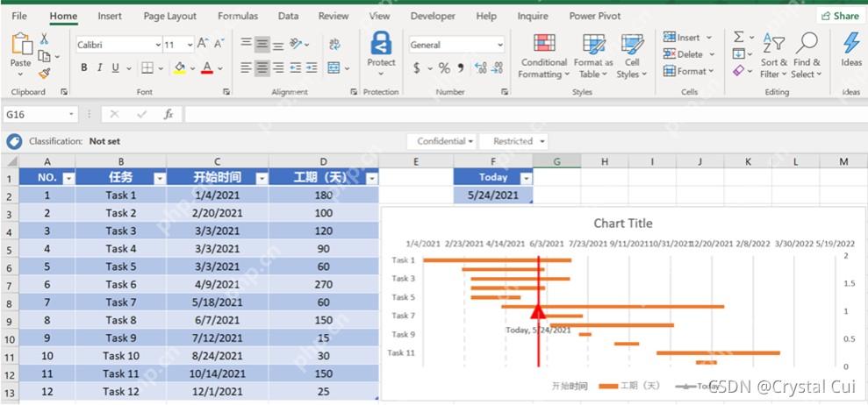Click the Fill down icon
Image resolution: width=868 pixels, height=405 pixels.
[738, 54]
